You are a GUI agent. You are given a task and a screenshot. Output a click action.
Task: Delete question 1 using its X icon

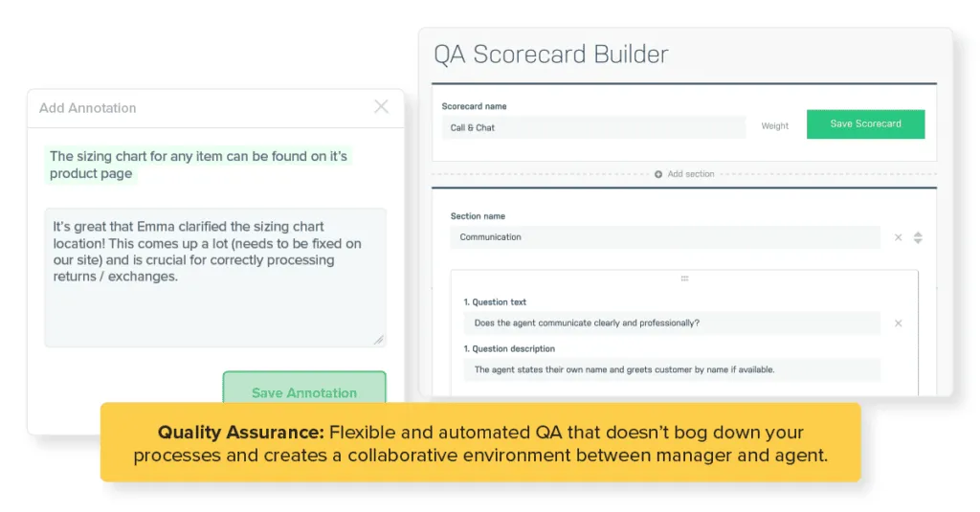point(898,323)
